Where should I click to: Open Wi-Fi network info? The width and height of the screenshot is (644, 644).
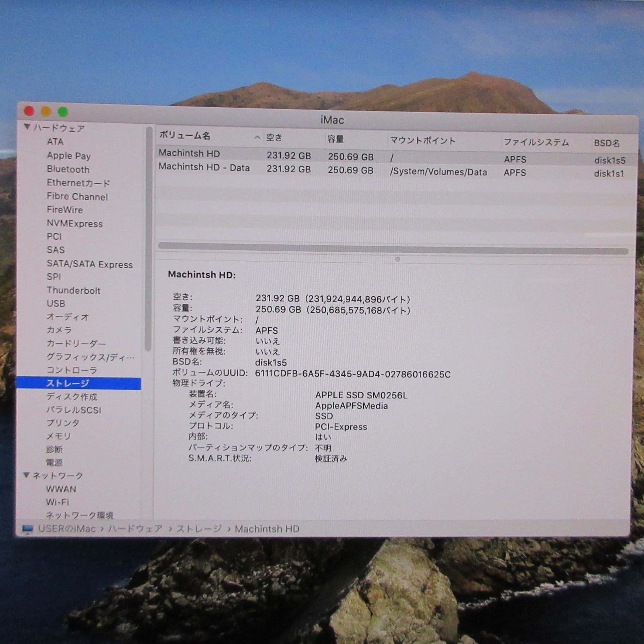point(58,502)
